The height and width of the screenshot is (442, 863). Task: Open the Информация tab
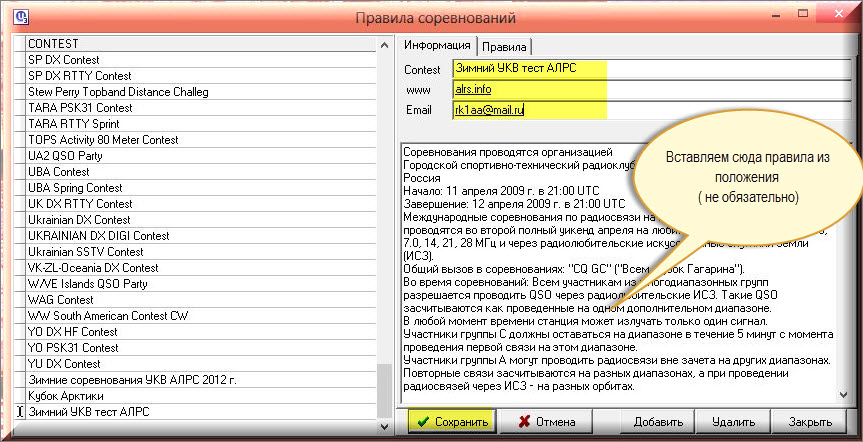coord(437,45)
